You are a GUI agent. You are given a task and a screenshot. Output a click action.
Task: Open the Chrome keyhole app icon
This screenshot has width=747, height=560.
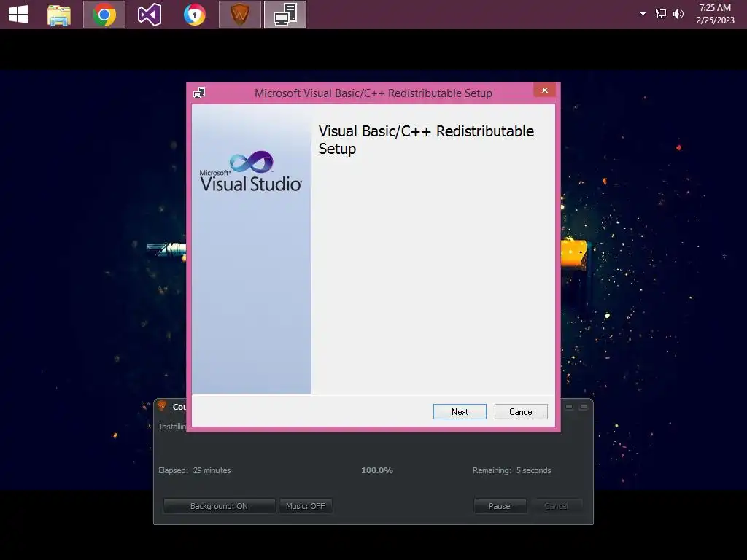click(194, 15)
